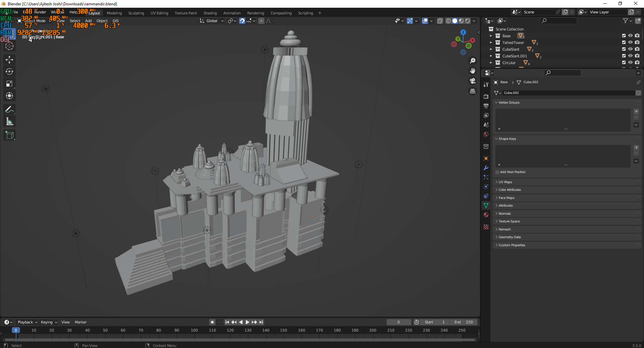644x348 pixels.
Task: Open Tool properties tab
Action: coord(486,84)
